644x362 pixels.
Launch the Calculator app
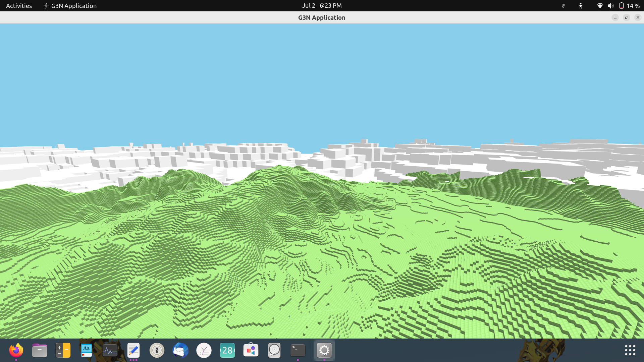click(x=63, y=351)
